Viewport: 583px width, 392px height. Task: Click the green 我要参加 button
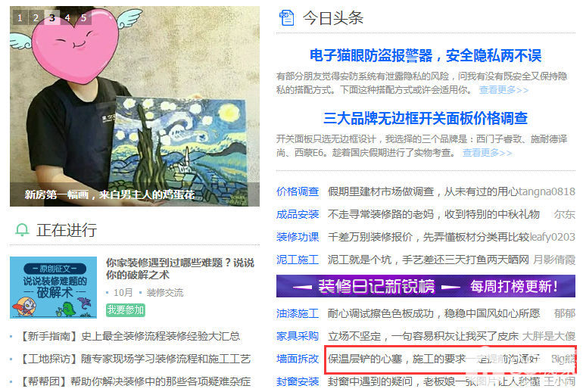click(125, 310)
